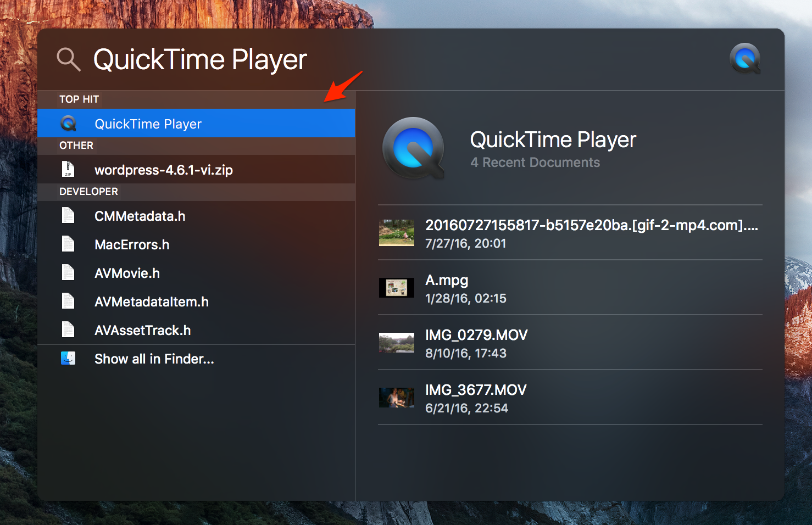Select AVAssetTrack.h search result
Screen dimensions: 812x525
(142, 330)
